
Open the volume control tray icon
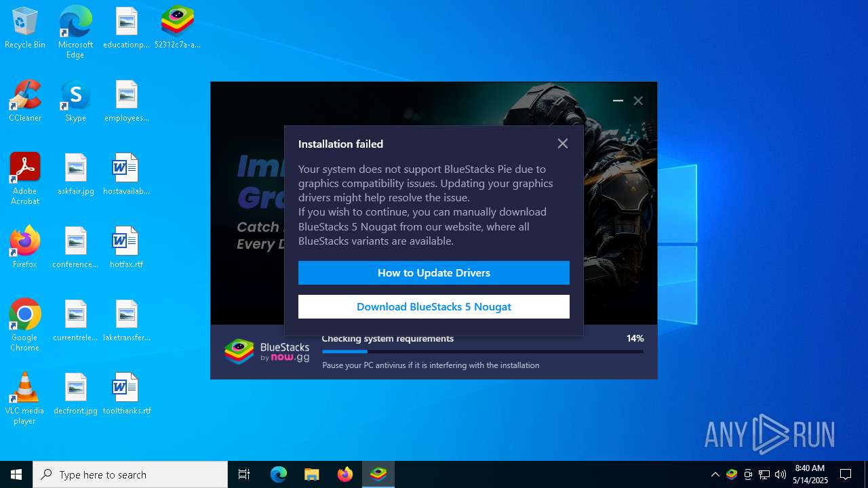[x=781, y=474]
